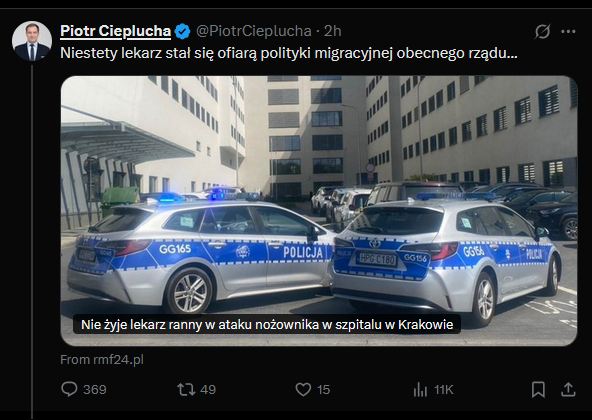The width and height of the screenshot is (592, 420).
Task: Click the reply speech bubble icon
Action: [69, 389]
